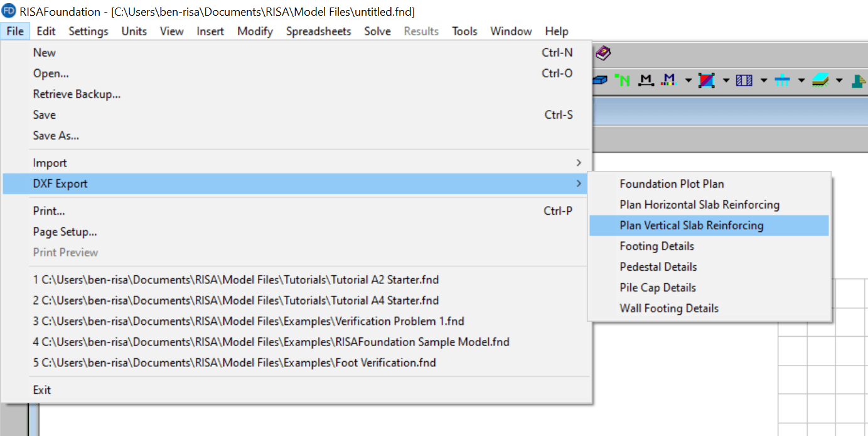Click the rainbow M member color icon

(669, 80)
